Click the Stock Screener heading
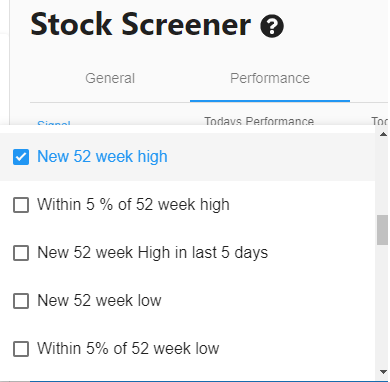390x382 pixels. coord(141,24)
